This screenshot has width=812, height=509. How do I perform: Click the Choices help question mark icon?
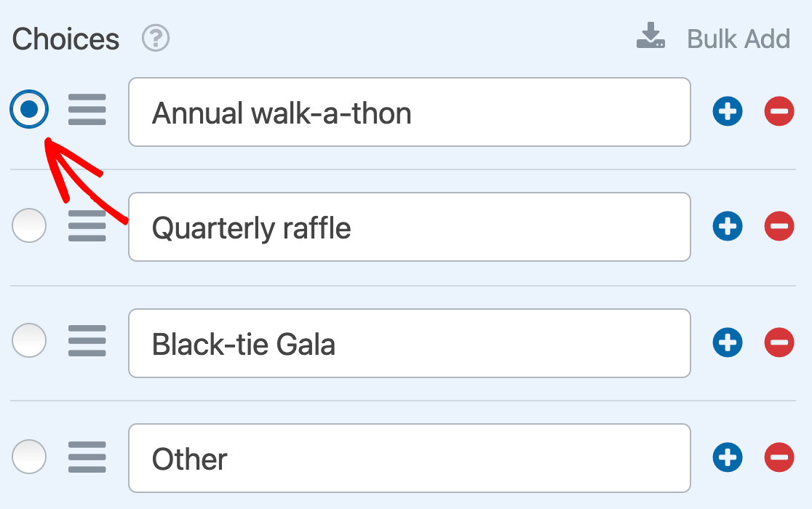click(156, 38)
